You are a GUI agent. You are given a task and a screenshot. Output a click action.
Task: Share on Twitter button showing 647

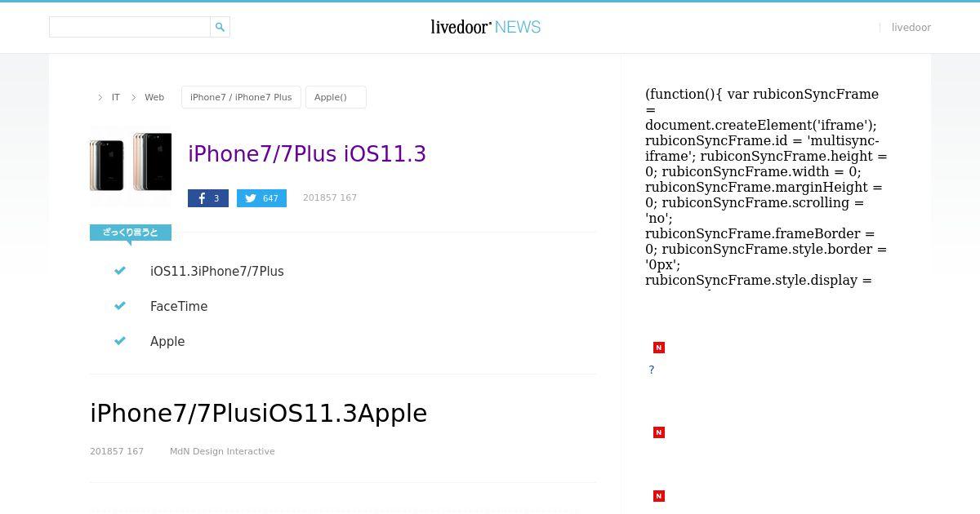click(x=261, y=198)
